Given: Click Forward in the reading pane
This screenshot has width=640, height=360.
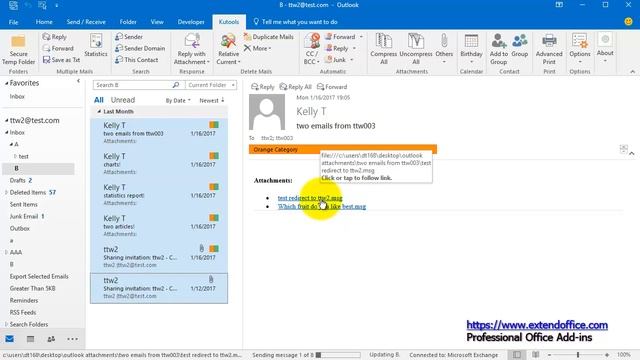Looking at the screenshot, I should (332, 87).
